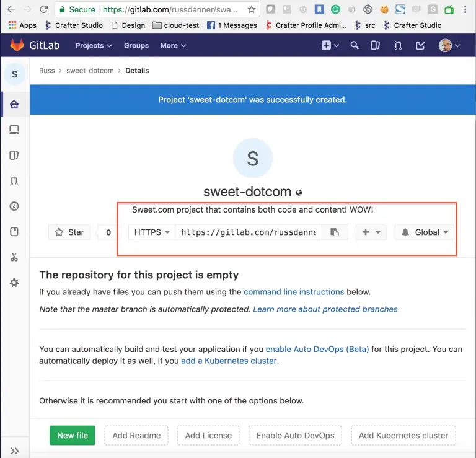
Task: Click the New file button
Action: tap(73, 435)
